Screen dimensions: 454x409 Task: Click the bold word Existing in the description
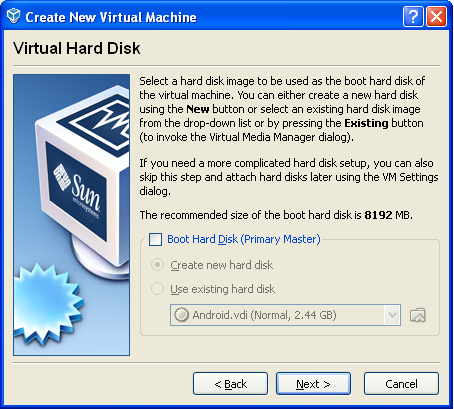click(x=366, y=123)
